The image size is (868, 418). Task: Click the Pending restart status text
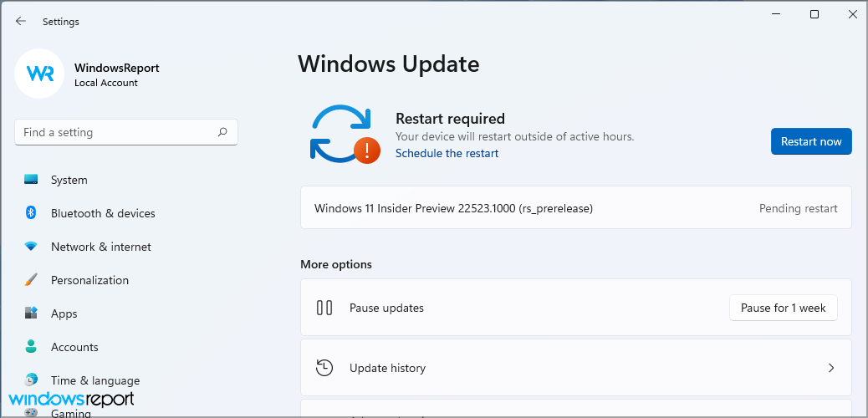tap(799, 209)
